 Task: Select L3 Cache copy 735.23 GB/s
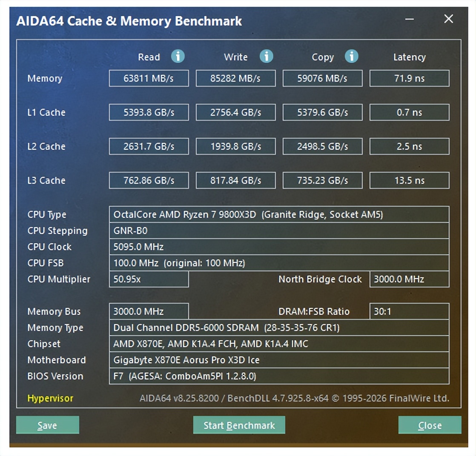click(322, 180)
